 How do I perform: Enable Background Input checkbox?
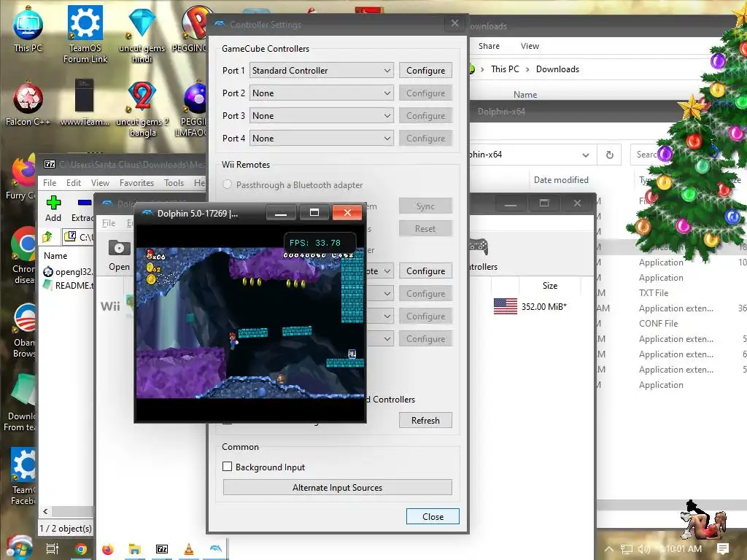point(228,467)
